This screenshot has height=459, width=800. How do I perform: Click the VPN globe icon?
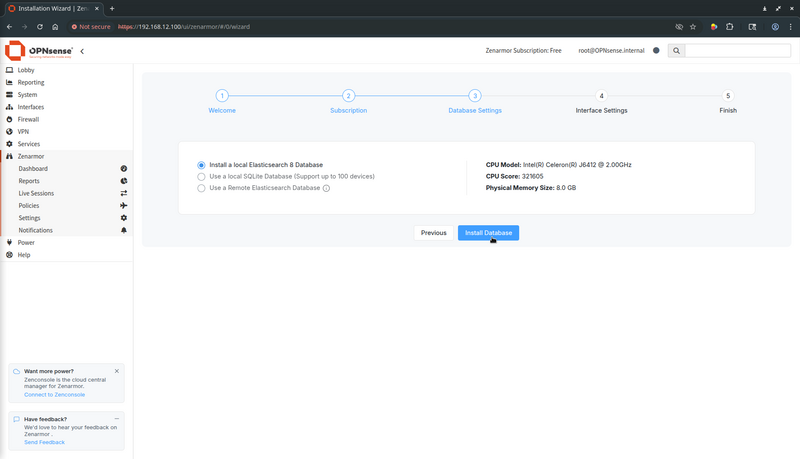coord(9,131)
